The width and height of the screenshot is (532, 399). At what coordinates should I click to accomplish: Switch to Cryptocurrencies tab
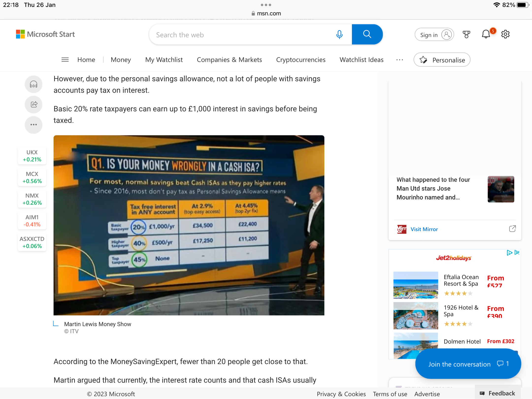[x=301, y=60]
